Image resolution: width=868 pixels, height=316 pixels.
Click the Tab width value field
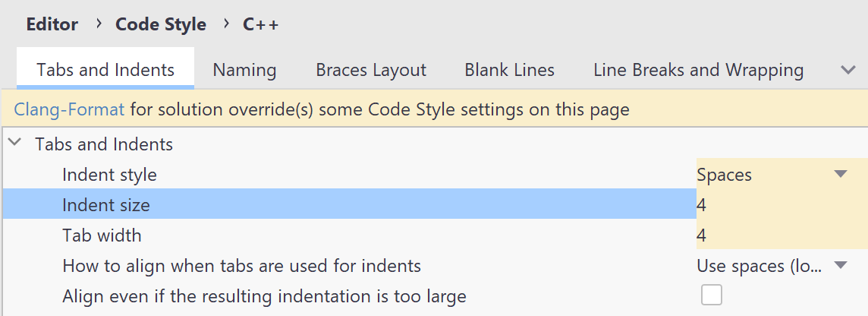[780, 235]
